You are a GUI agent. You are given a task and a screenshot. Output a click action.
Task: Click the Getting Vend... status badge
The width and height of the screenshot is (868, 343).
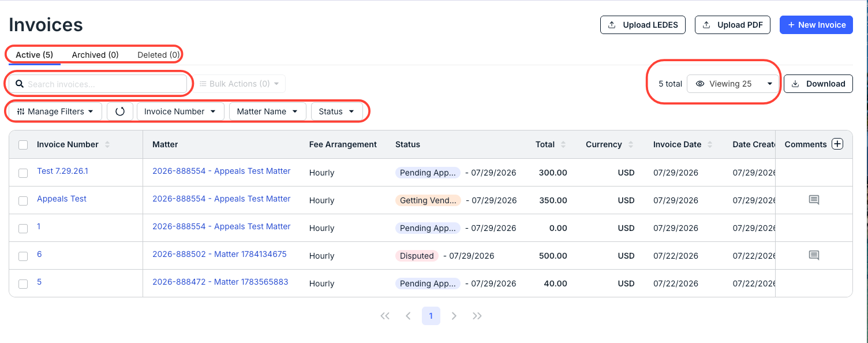[x=428, y=200]
